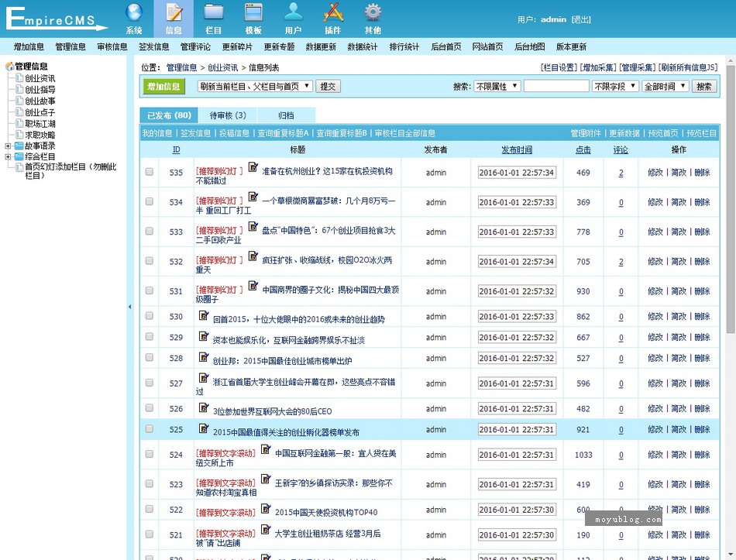This screenshot has height=560, width=736.
Task: Open the 插件 tools icon
Action: pos(333,12)
